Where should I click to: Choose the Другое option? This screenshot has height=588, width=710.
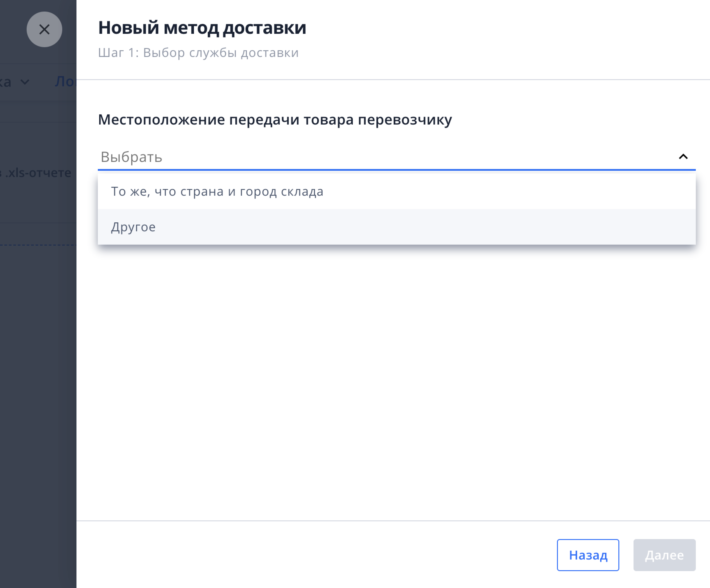(x=397, y=227)
